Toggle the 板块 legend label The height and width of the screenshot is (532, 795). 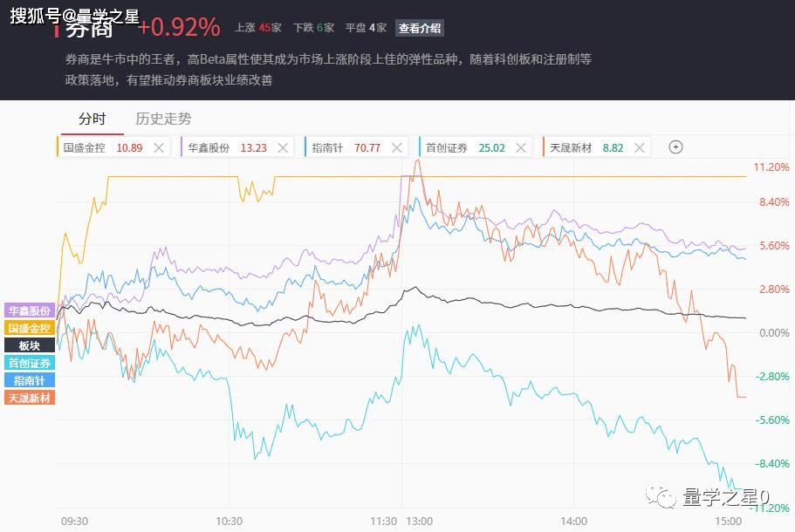pos(30,345)
